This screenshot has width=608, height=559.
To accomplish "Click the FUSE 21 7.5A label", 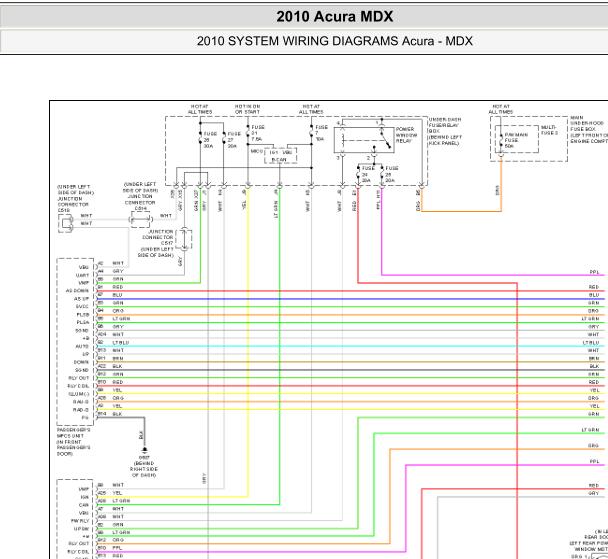I will point(258,133).
